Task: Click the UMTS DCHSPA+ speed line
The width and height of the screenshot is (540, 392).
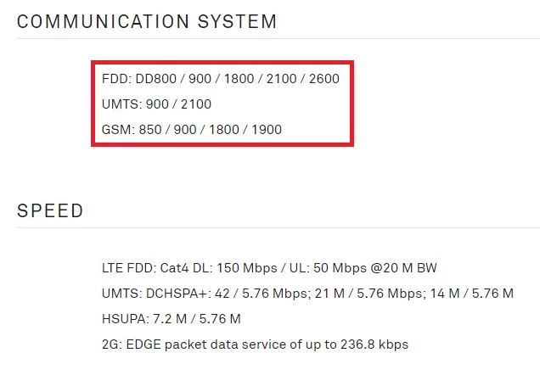Action: coord(307,294)
